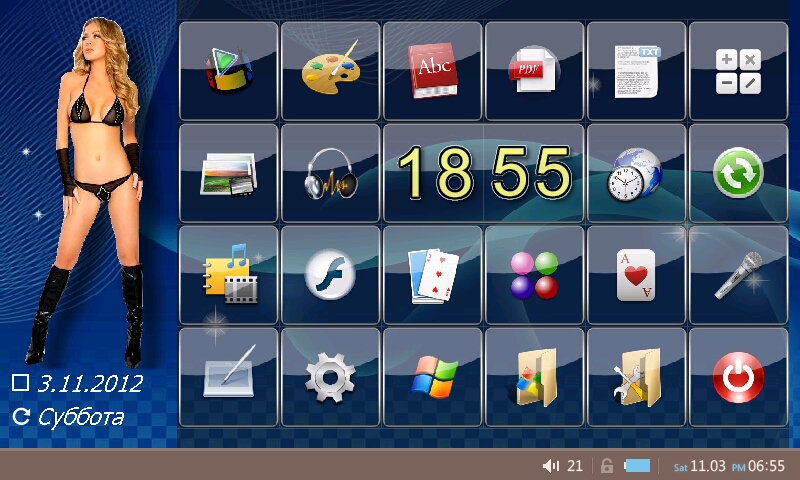Click the day label Суббота
This screenshot has width=800, height=480.
tap(81, 417)
